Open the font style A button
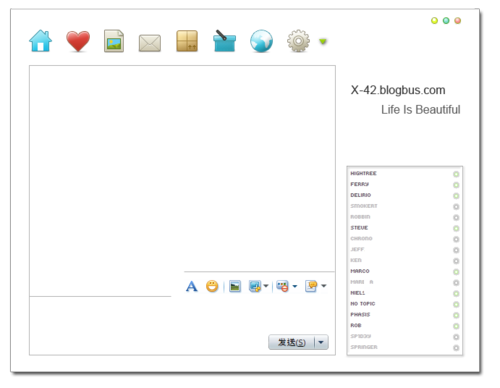Screen dimensions: 500x388 pos(192,286)
